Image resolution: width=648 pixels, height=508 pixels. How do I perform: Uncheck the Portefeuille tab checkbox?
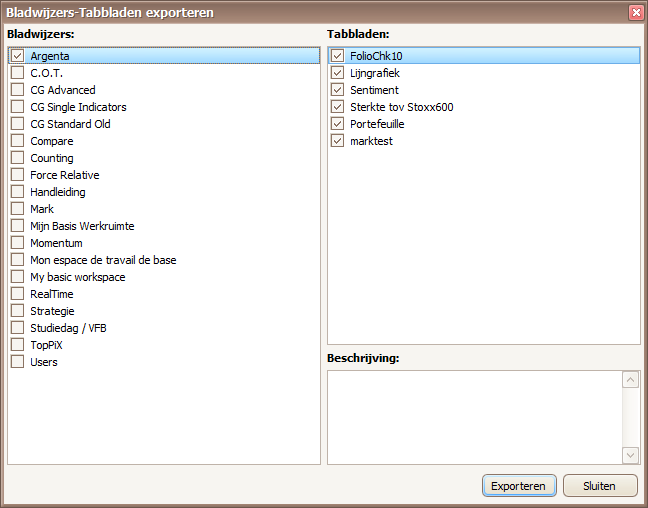tap(337, 124)
